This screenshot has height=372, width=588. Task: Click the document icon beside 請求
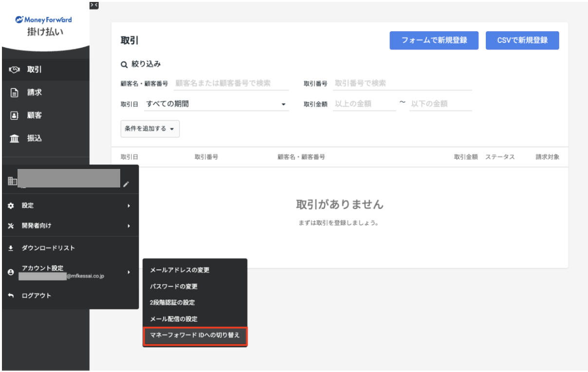click(x=14, y=93)
